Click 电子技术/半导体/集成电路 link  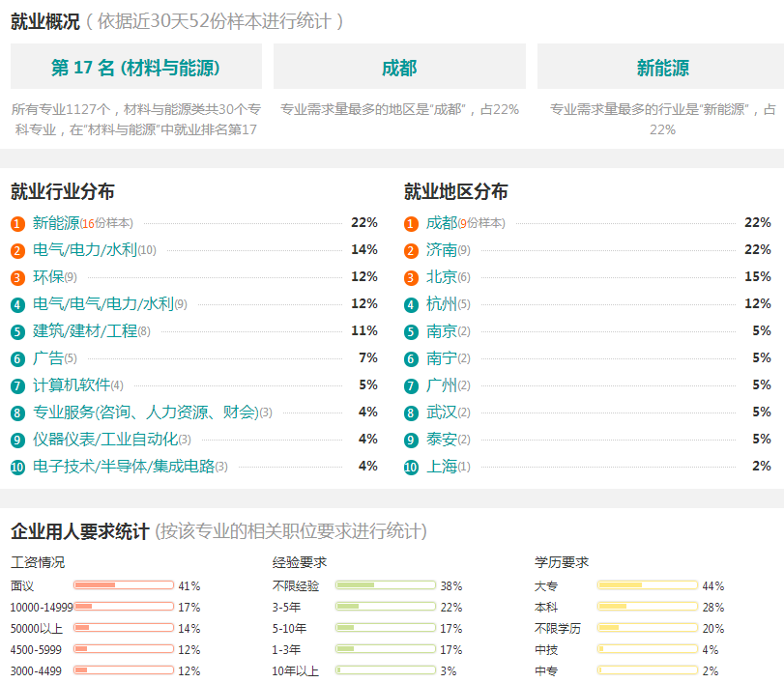tap(124, 467)
